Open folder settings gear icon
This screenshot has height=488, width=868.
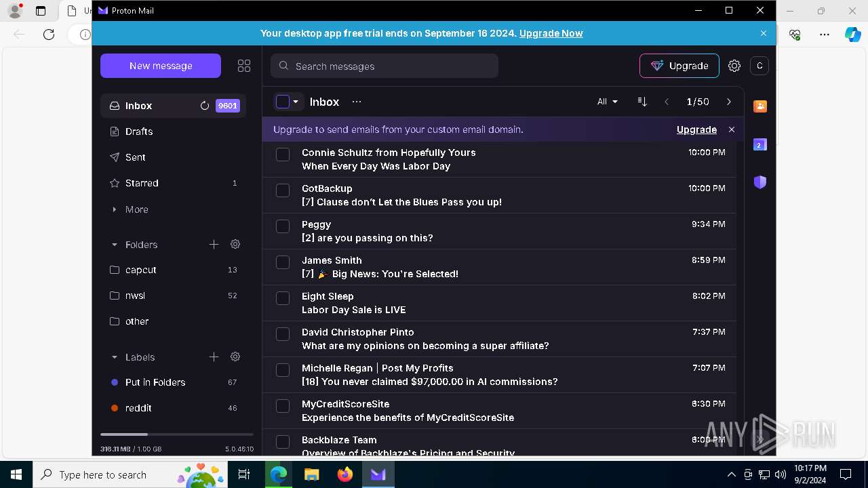coord(235,244)
